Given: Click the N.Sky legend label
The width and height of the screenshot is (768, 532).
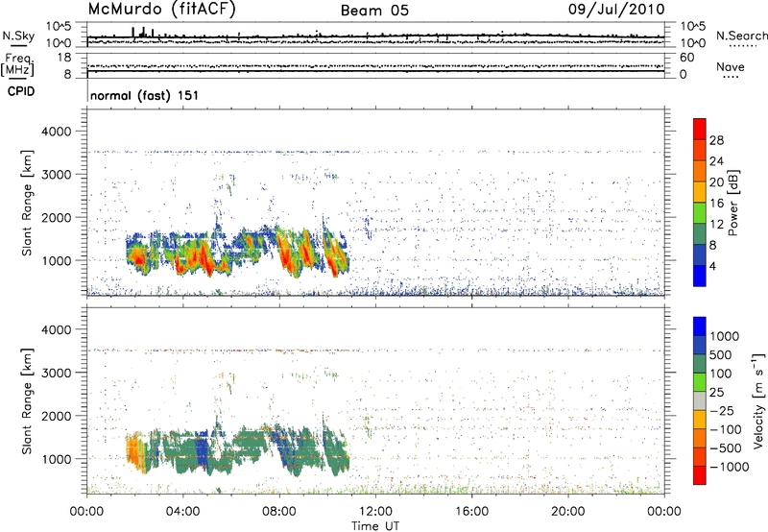Looking at the screenshot, I should point(18,36).
